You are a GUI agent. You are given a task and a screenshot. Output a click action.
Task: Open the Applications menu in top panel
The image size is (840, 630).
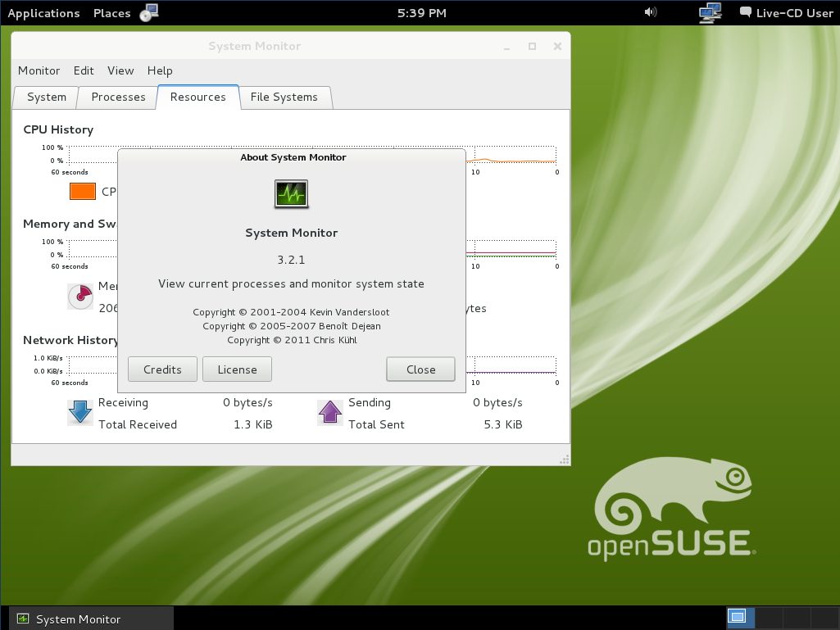point(43,13)
